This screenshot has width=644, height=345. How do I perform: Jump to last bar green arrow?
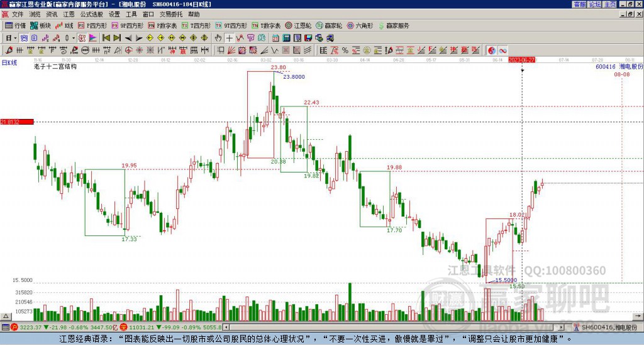(x=117, y=38)
